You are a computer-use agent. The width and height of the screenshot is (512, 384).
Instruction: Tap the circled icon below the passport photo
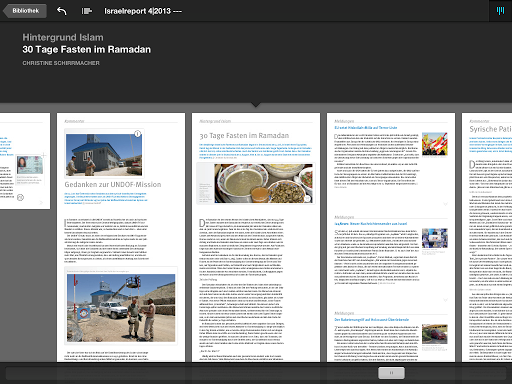20,198
